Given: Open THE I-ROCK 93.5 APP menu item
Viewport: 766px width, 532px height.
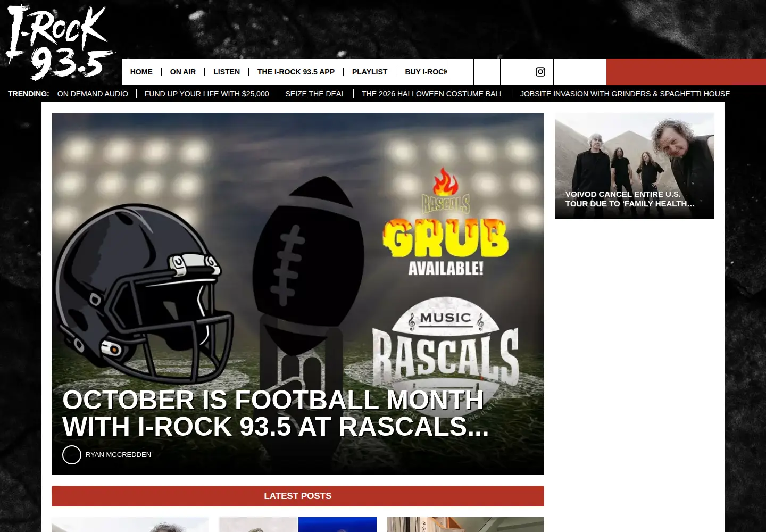Looking at the screenshot, I should pos(296,72).
